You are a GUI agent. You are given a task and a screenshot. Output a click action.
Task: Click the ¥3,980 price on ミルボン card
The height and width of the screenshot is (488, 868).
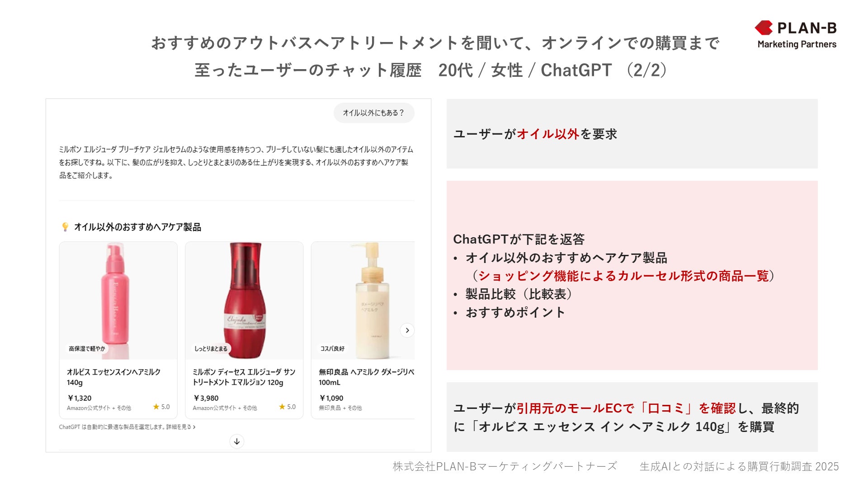coord(206,398)
